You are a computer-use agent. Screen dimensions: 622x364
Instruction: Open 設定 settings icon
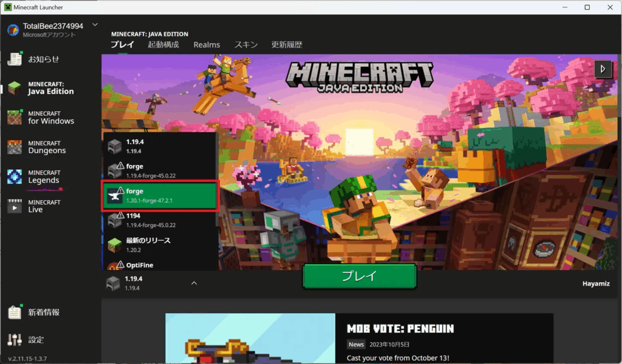(15, 340)
